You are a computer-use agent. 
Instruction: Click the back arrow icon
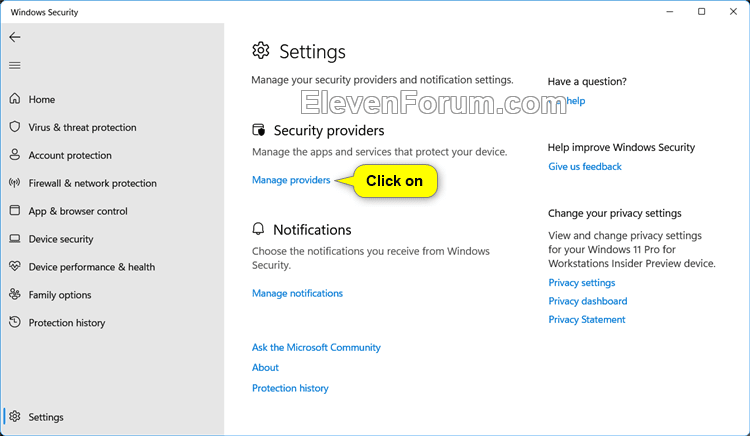pyautogui.click(x=15, y=37)
